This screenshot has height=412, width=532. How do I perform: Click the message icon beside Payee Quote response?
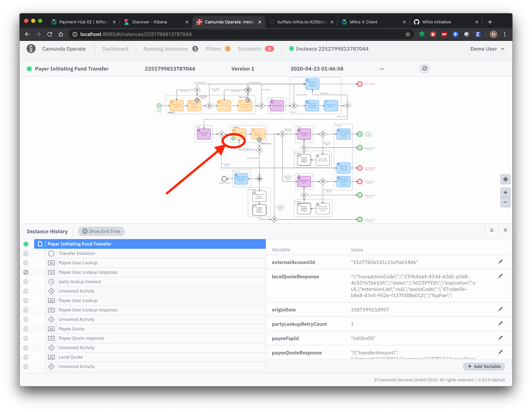(51, 338)
